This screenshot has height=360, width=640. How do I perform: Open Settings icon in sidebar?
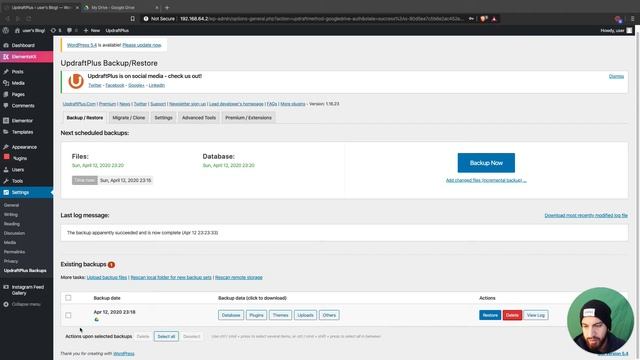tap(6, 192)
